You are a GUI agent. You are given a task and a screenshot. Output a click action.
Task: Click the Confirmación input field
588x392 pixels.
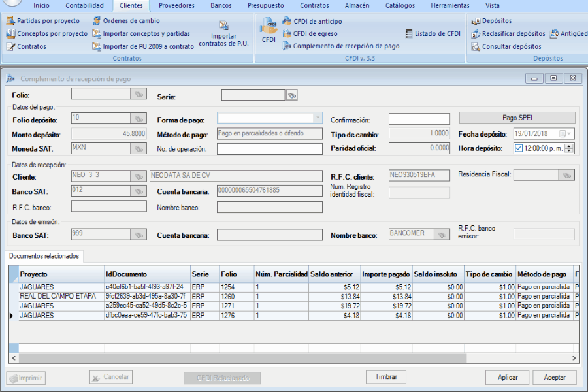419,119
